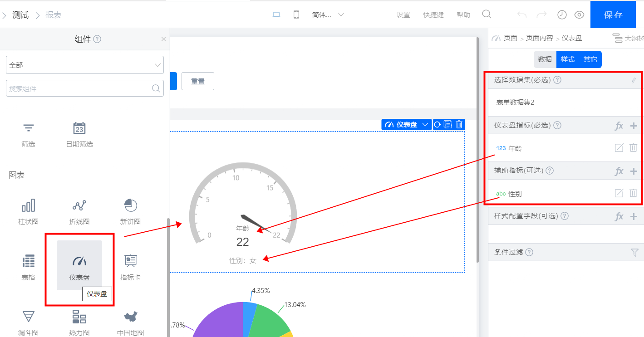Select the 柱状图 bar chart component

pos(28,212)
